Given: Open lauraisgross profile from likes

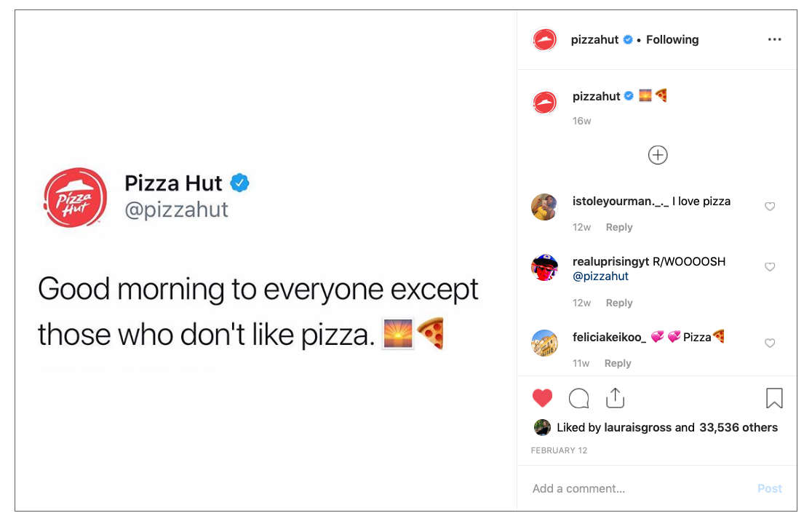Looking at the screenshot, I should (x=638, y=427).
